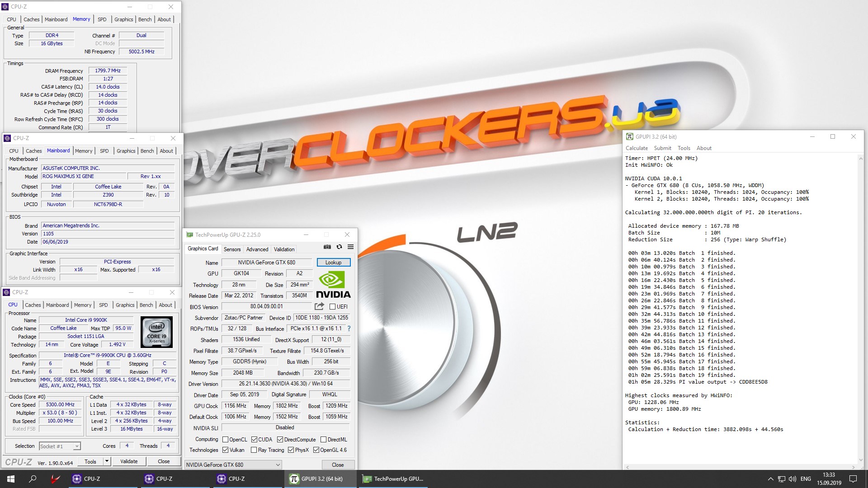Switch to GPU-Z Sensors tab
Viewport: 868px width, 488px height.
pos(232,249)
